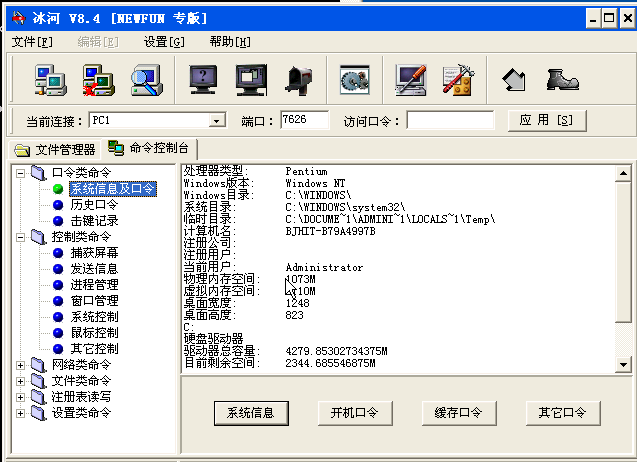Click the 桌面宽度 value 1248
Image resolution: width=637 pixels, height=462 pixels.
[297, 303]
